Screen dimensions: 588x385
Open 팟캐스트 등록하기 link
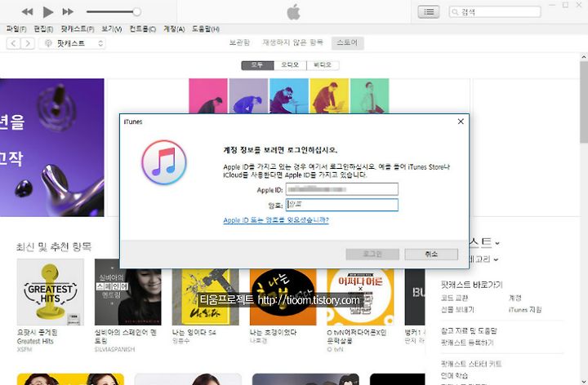pos(467,343)
